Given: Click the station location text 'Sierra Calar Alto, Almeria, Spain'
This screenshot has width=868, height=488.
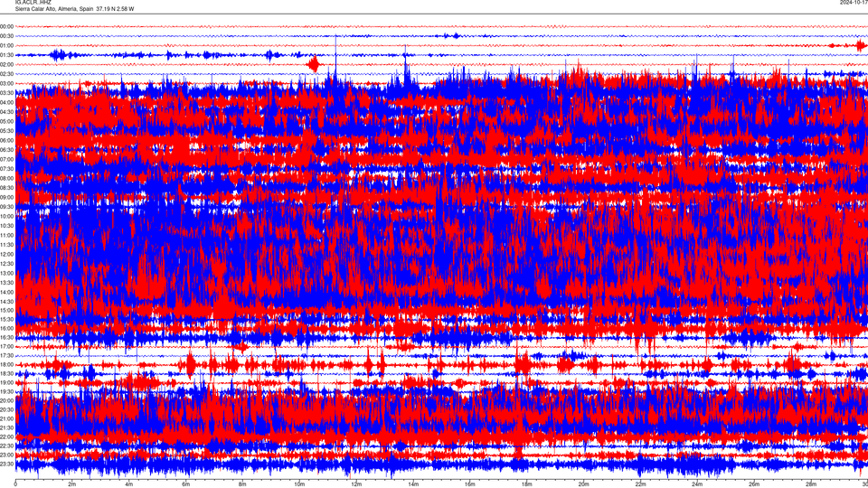Looking at the screenshot, I should click(x=54, y=9).
